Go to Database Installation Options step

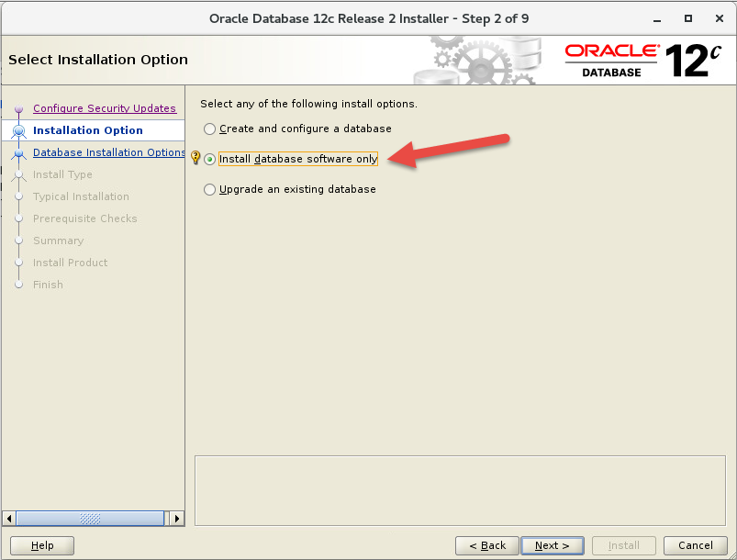[x=108, y=152]
